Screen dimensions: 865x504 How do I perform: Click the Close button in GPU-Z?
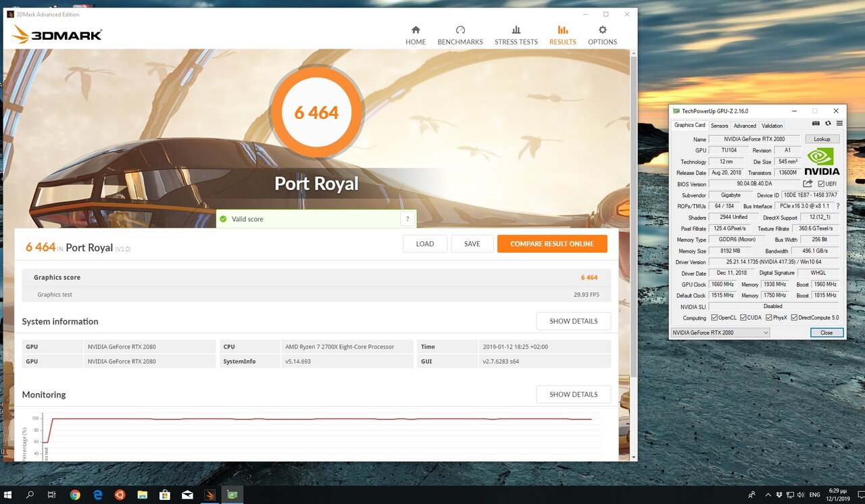tap(826, 332)
